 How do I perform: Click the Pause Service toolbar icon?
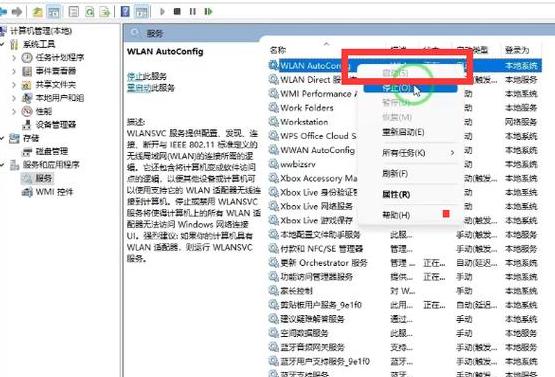(x=193, y=12)
